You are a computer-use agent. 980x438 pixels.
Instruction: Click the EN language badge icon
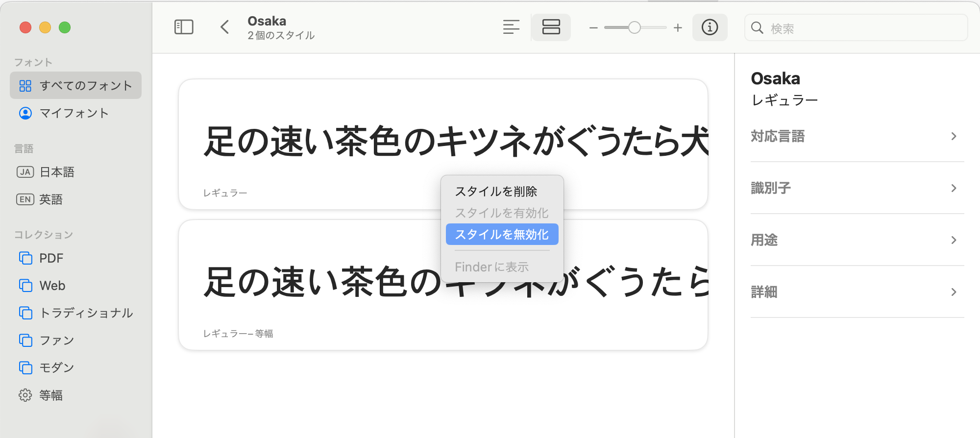click(x=25, y=199)
